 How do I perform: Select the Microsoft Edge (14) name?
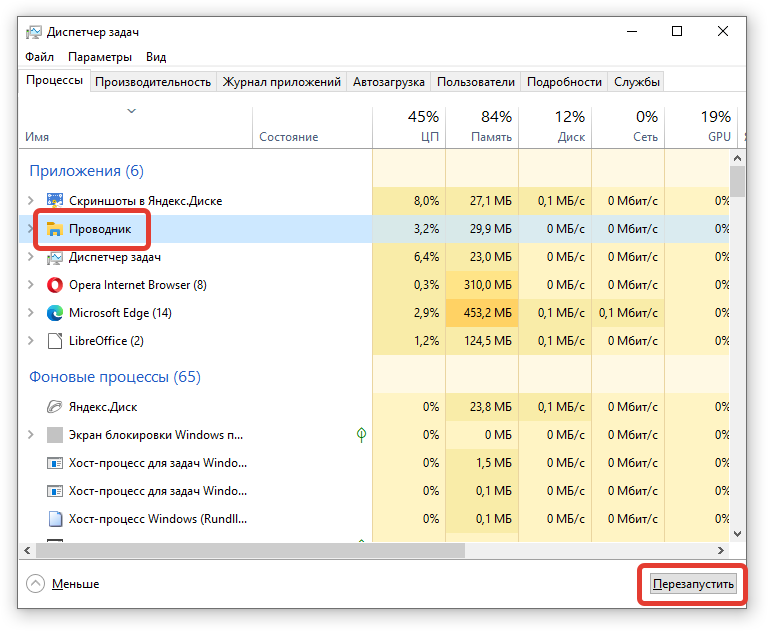[120, 313]
